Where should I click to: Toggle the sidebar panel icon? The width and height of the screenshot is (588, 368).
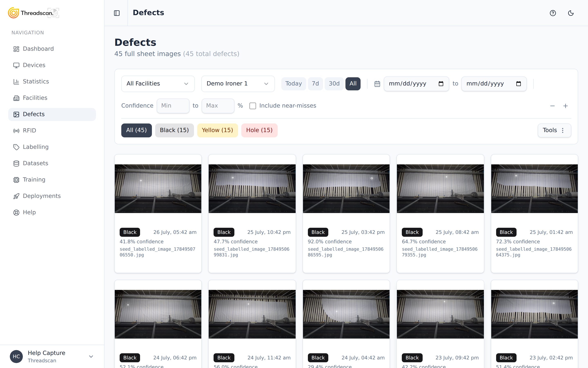[117, 13]
